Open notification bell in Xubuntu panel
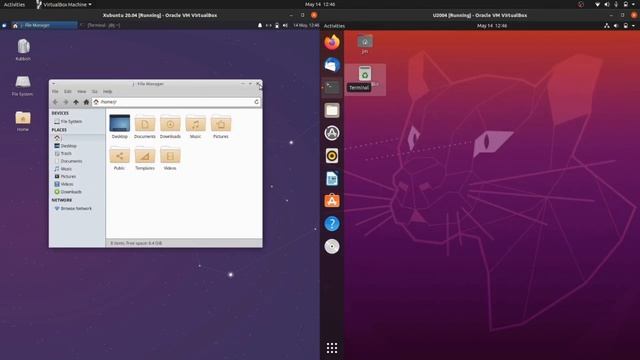The height and width of the screenshot is (360, 640). [260, 25]
